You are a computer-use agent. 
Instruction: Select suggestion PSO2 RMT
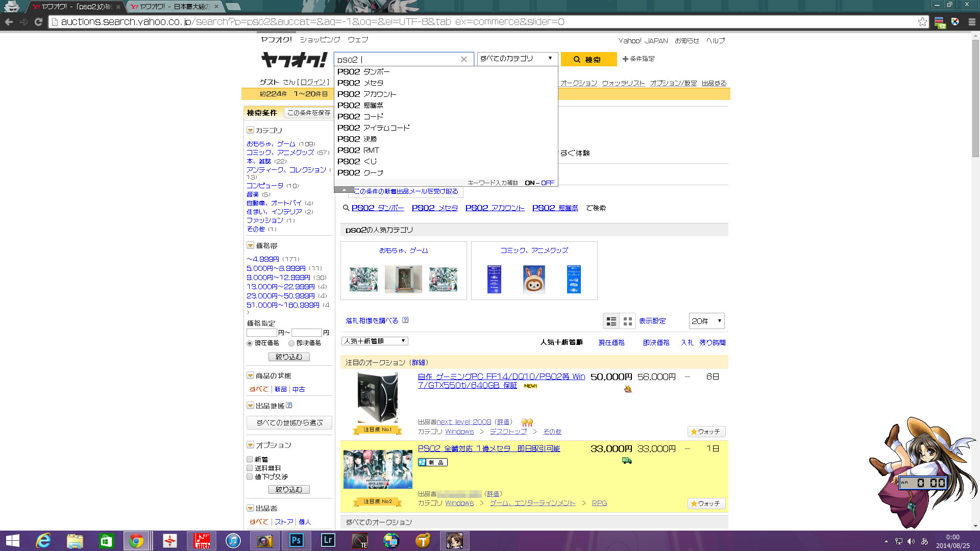[446, 150]
